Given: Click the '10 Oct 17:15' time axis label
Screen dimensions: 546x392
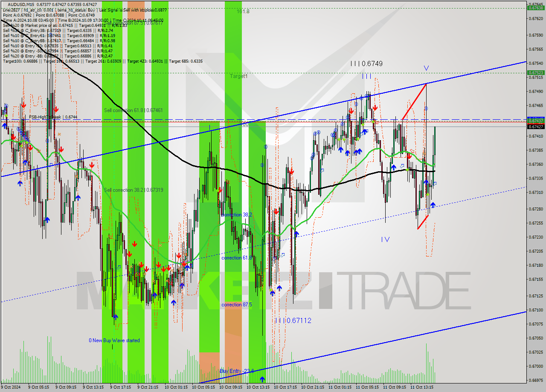Looking at the screenshot, I should pos(286,387).
